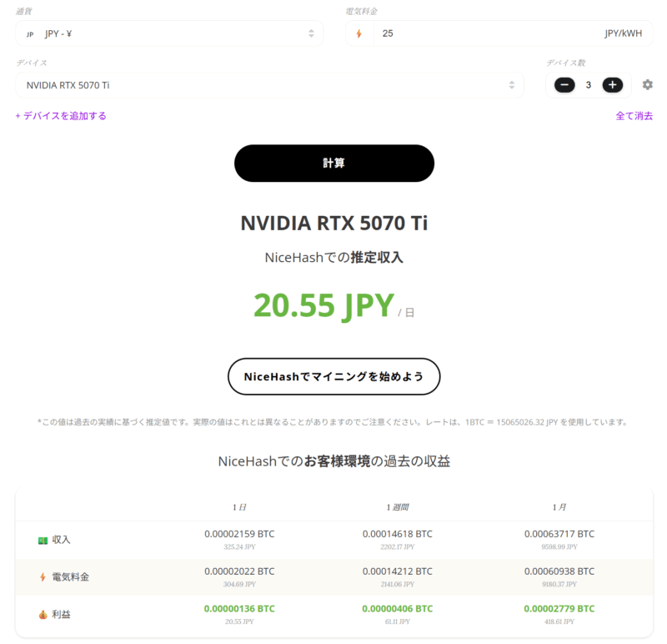Click the 20.55 JPY estimated income value
Viewport: 667px width, 644px height.
[324, 305]
